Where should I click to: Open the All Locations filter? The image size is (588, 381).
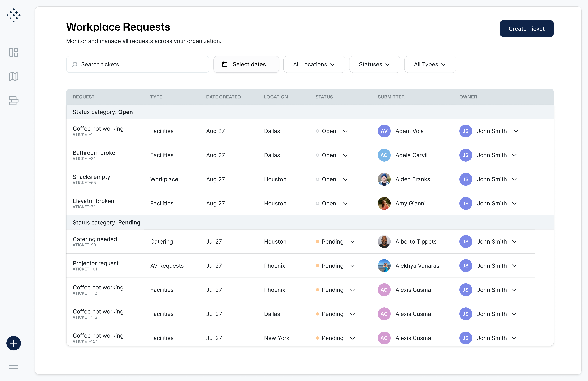314,64
